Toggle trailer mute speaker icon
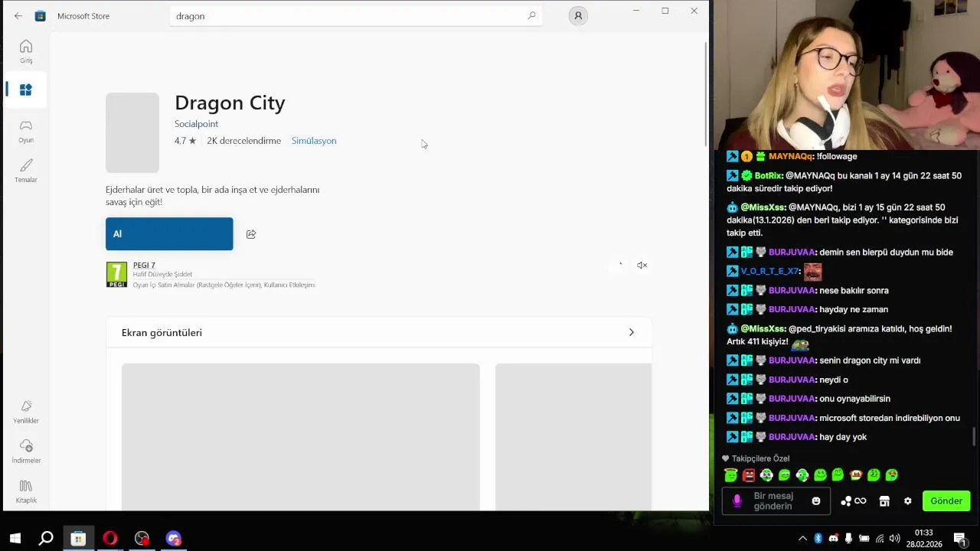The image size is (980, 551). coord(642,266)
